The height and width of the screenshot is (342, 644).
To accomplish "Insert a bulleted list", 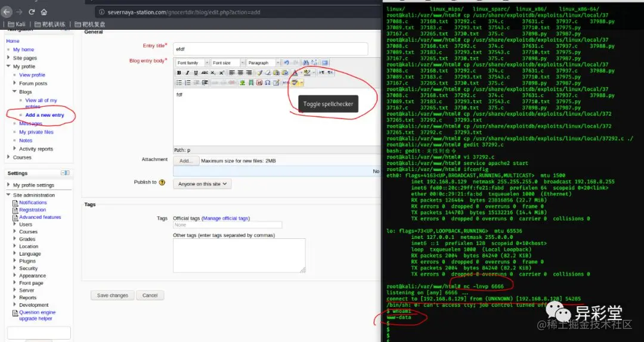I will point(179,83).
